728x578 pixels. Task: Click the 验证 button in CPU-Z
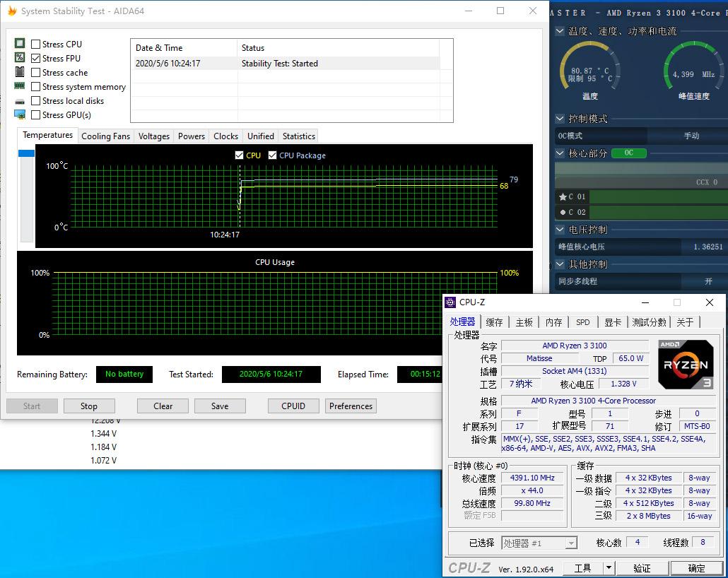click(x=642, y=568)
